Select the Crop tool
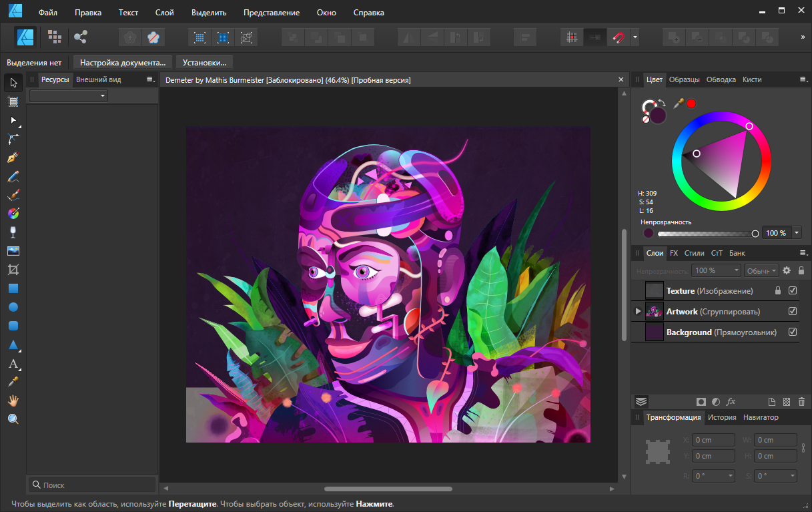Screen dimensions: 812x512 pos(13,270)
